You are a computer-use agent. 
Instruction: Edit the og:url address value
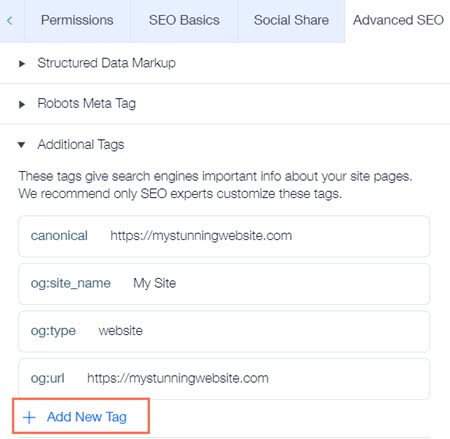click(x=178, y=378)
